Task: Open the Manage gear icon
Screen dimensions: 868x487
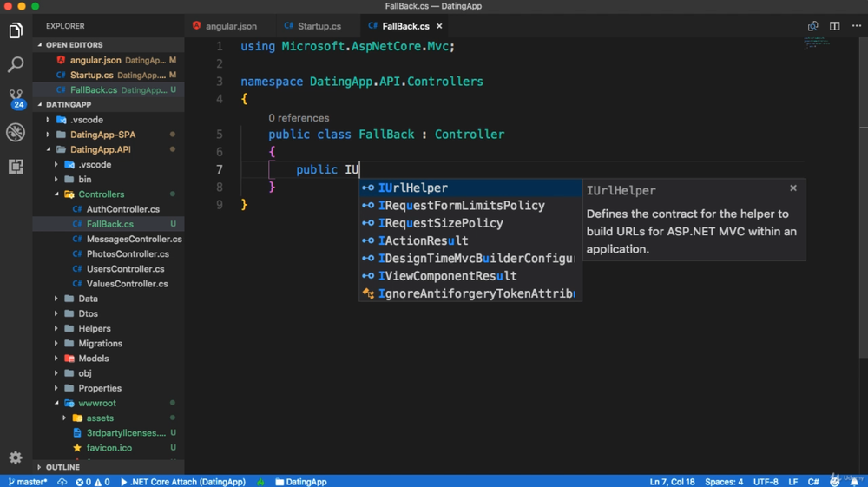Action: pos(16,457)
